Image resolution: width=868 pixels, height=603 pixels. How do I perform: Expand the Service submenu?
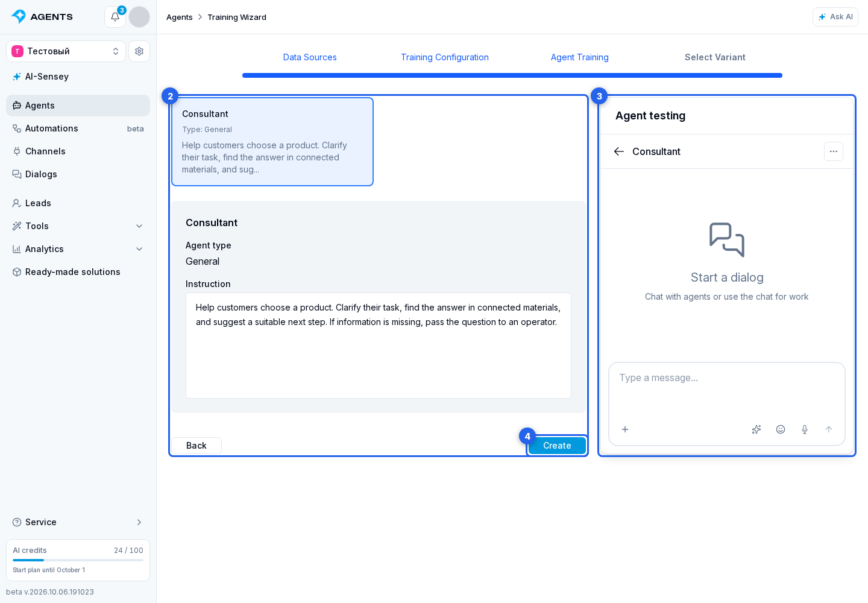(x=78, y=522)
